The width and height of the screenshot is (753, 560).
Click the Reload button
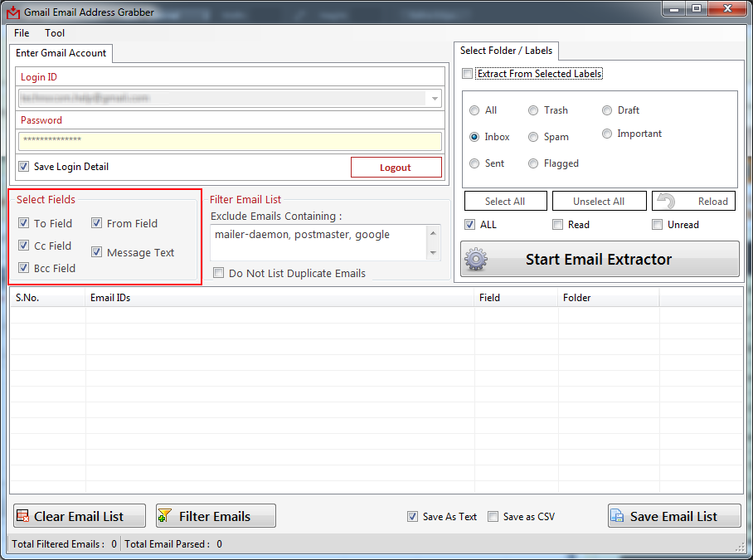point(693,201)
